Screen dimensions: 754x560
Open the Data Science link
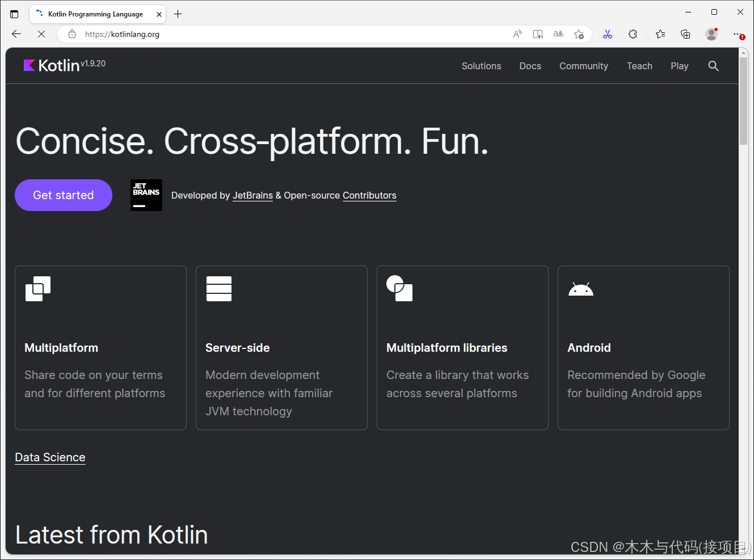pos(50,457)
